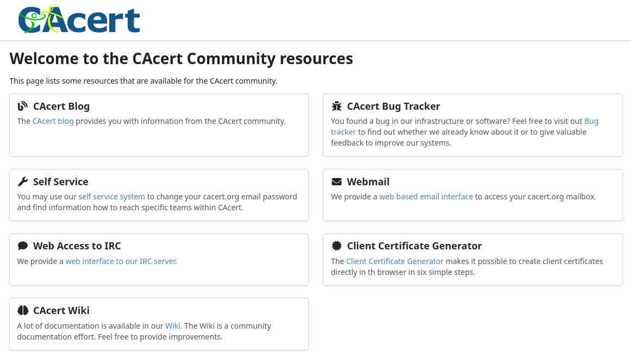Go to the Wiki link
Screen dimensions: 631x364
pyautogui.click(x=172, y=326)
